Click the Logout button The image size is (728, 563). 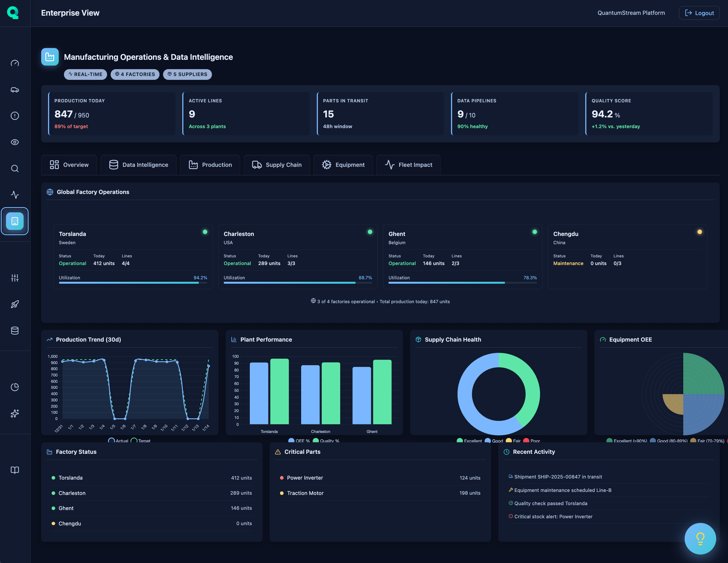point(699,13)
